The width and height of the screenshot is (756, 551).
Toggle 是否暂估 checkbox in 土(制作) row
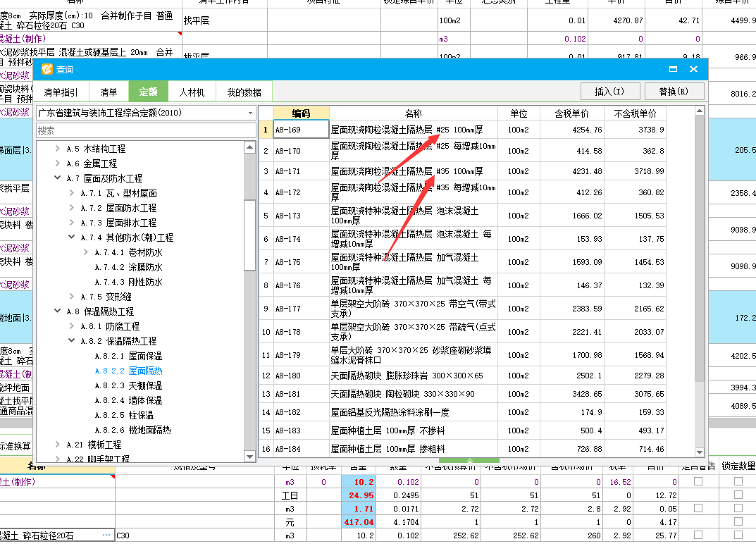(x=698, y=481)
